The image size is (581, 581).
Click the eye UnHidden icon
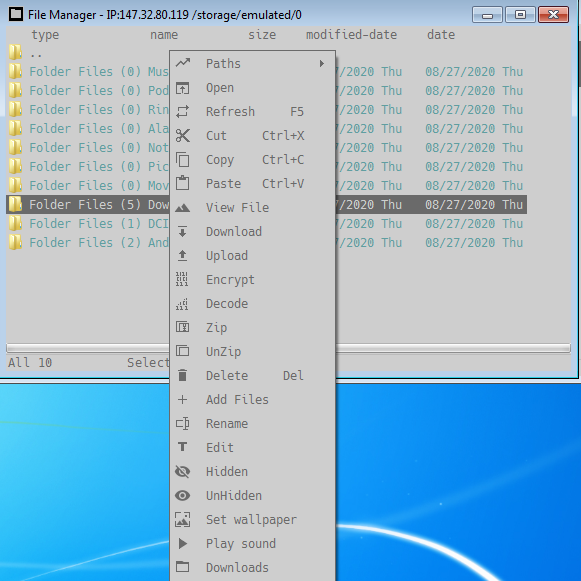(183, 495)
